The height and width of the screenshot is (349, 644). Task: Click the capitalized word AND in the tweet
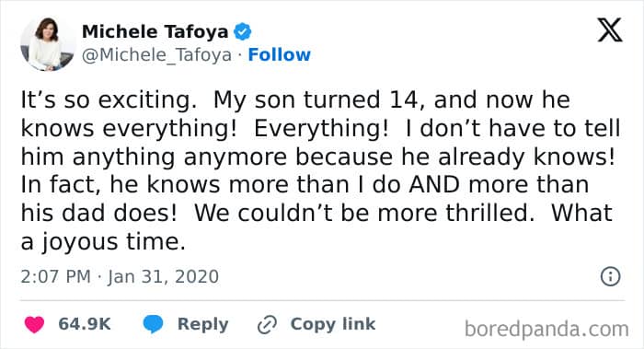pos(434,185)
